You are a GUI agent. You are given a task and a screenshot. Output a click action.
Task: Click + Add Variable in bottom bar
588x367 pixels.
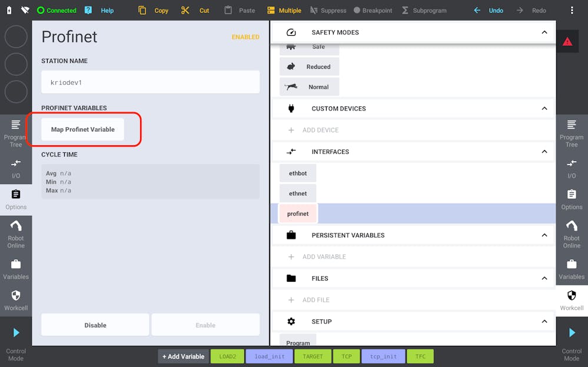pos(184,356)
